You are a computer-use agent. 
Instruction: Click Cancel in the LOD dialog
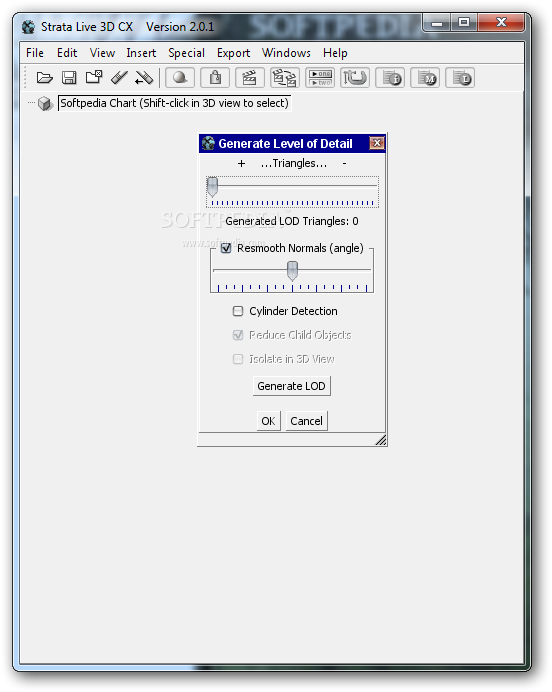pyautogui.click(x=307, y=421)
